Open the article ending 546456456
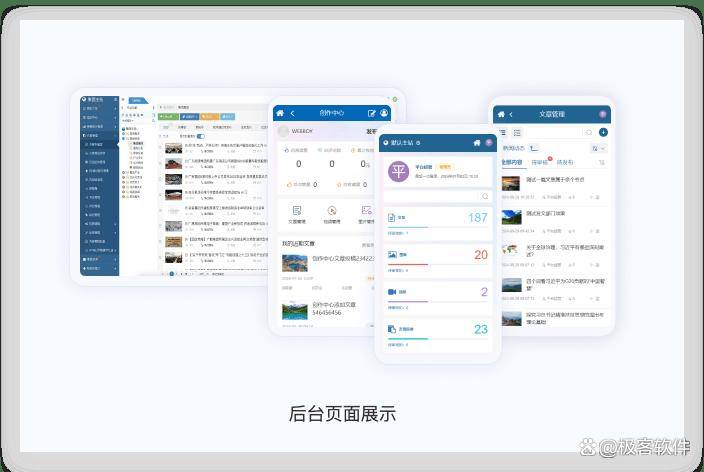Viewport: 704px width, 472px height. [334, 308]
